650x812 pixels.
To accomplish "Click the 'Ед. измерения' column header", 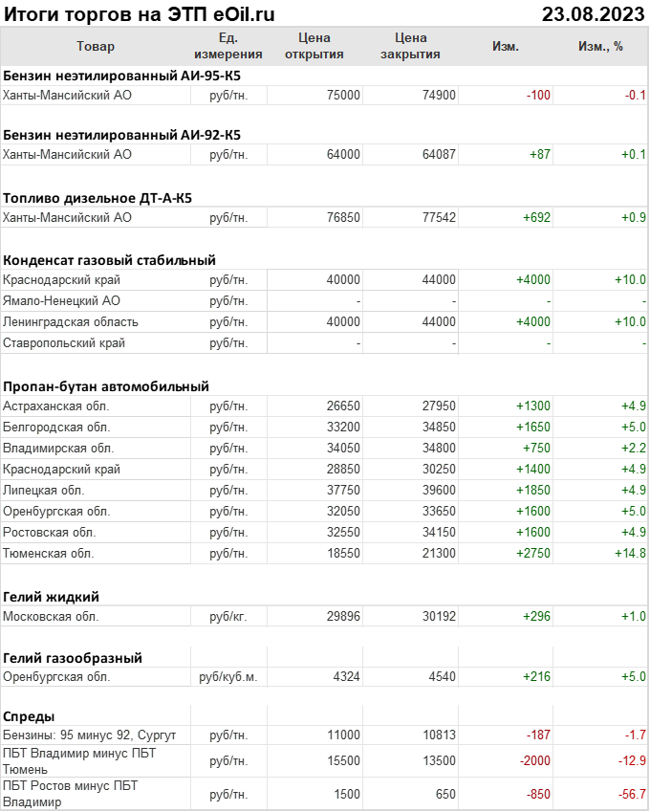I will [227, 46].
